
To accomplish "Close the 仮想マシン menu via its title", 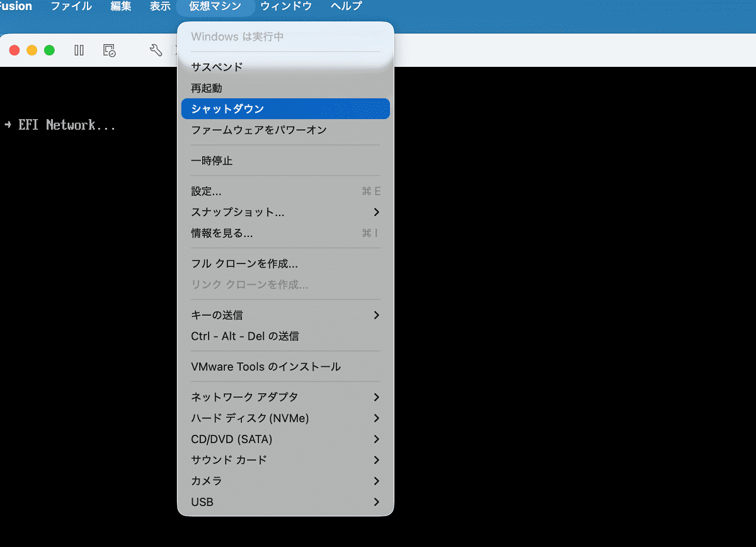I will (x=215, y=6).
